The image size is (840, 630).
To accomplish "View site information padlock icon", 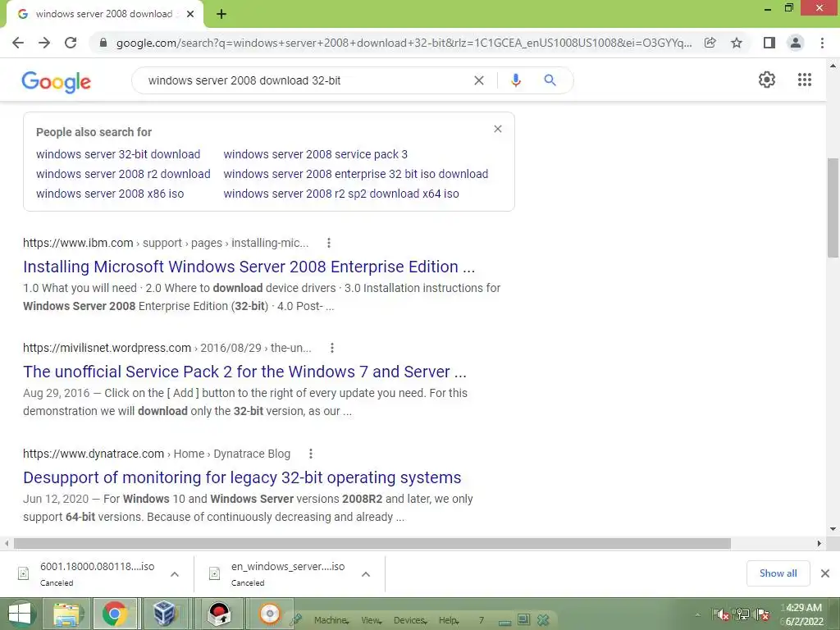I will coord(103,43).
